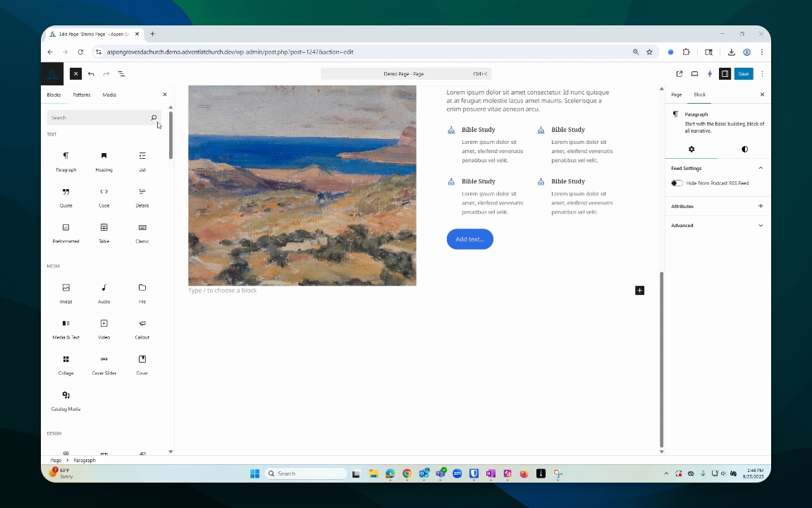Click the blue Save button
The height and width of the screenshot is (508, 812).
(743, 73)
